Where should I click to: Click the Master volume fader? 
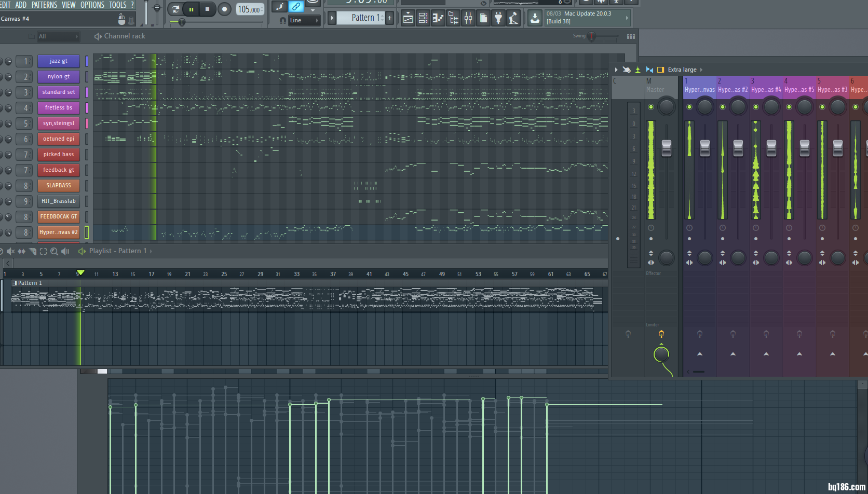click(667, 148)
